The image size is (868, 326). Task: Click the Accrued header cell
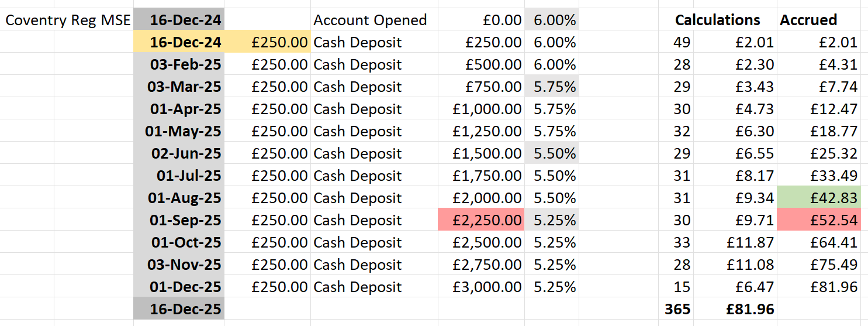[808, 20]
